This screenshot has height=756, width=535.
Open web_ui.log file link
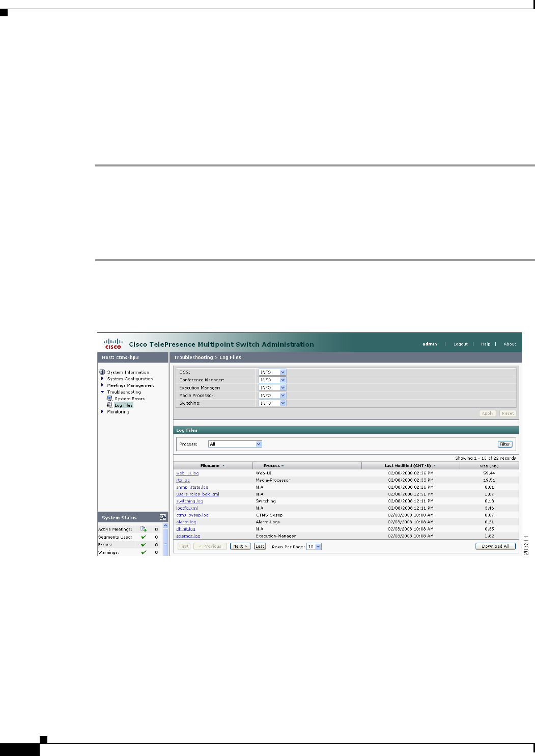tap(187, 473)
